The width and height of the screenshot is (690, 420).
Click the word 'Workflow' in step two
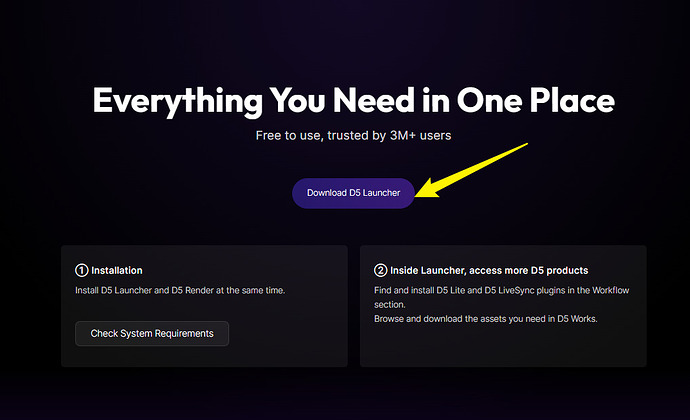pyautogui.click(x=610, y=290)
